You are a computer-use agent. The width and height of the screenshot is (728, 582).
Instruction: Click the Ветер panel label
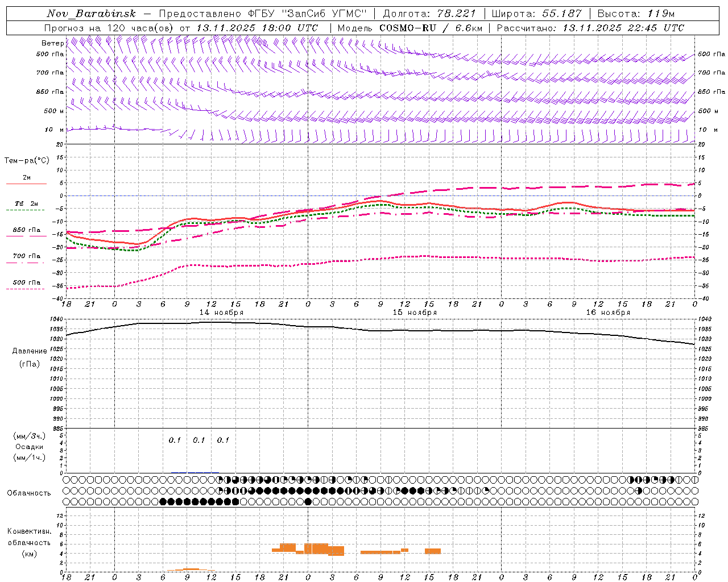[x=52, y=43]
